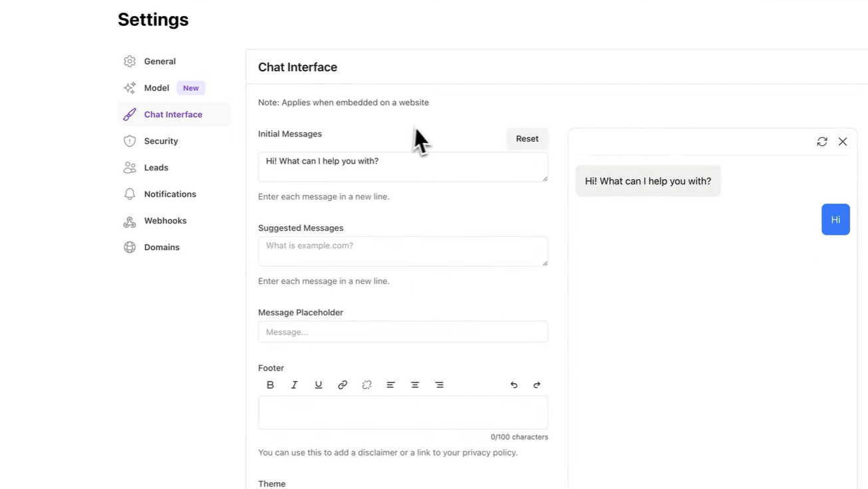This screenshot has height=489, width=868.
Task: Click the Footer label
Action: coord(271,368)
